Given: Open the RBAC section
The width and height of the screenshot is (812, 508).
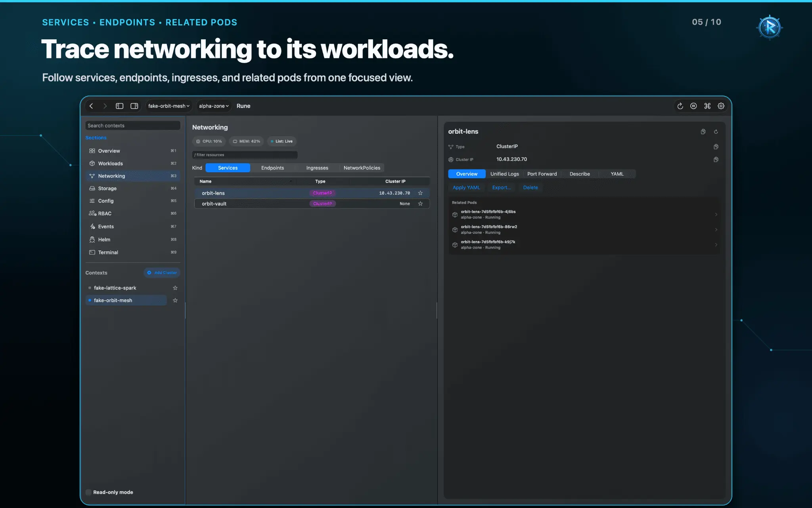Looking at the screenshot, I should click(132, 214).
